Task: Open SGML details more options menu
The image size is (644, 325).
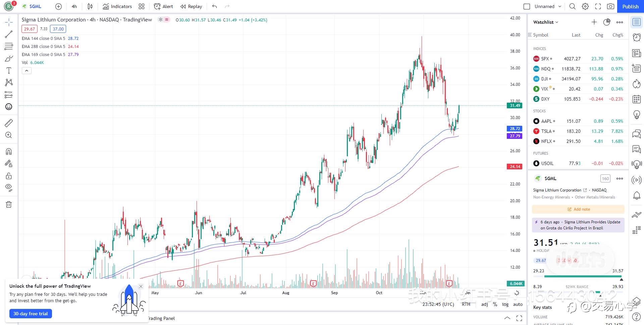Action: click(620, 178)
